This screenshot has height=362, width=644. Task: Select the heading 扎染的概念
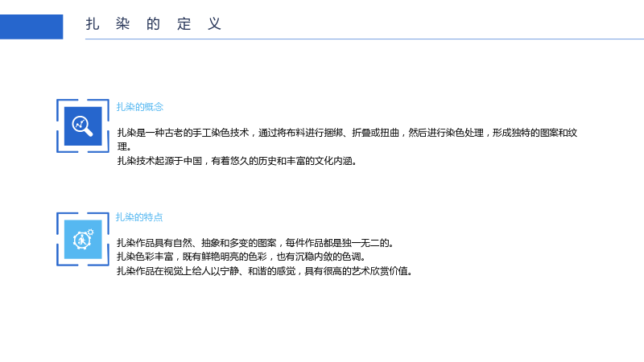click(x=139, y=107)
